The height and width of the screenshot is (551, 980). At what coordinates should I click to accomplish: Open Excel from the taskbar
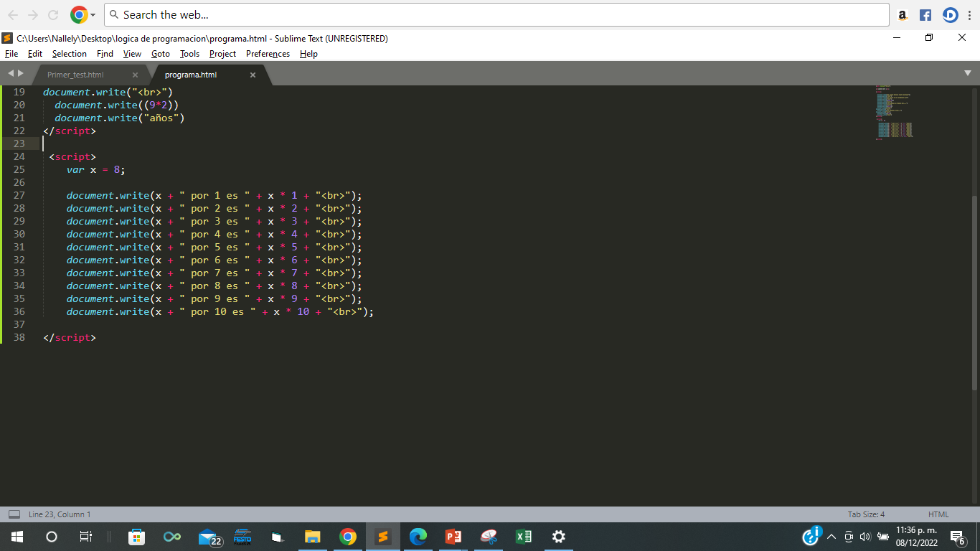point(524,537)
